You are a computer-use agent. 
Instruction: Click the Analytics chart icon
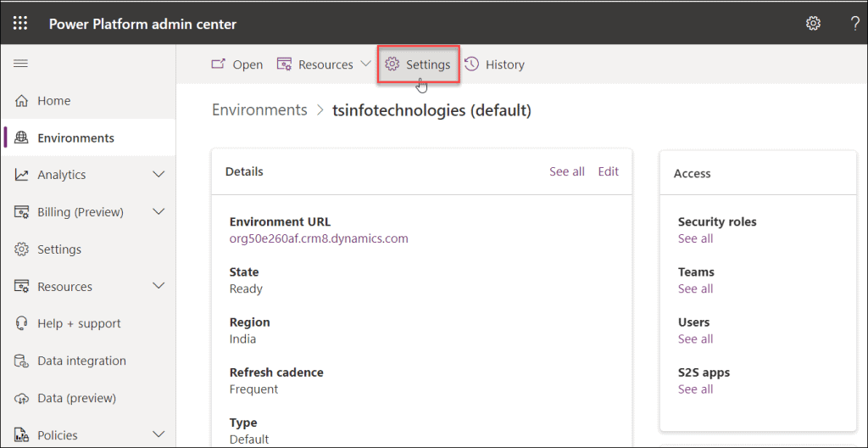21,175
